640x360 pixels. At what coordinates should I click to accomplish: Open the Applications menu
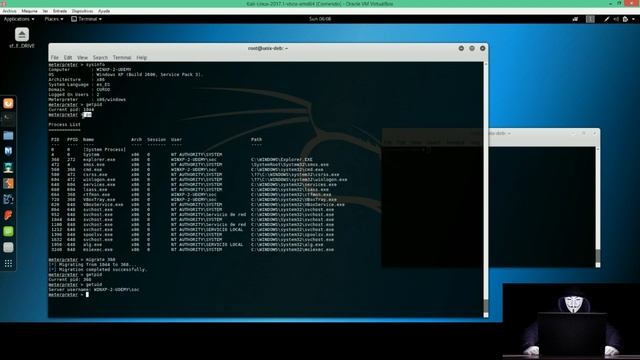click(19, 19)
